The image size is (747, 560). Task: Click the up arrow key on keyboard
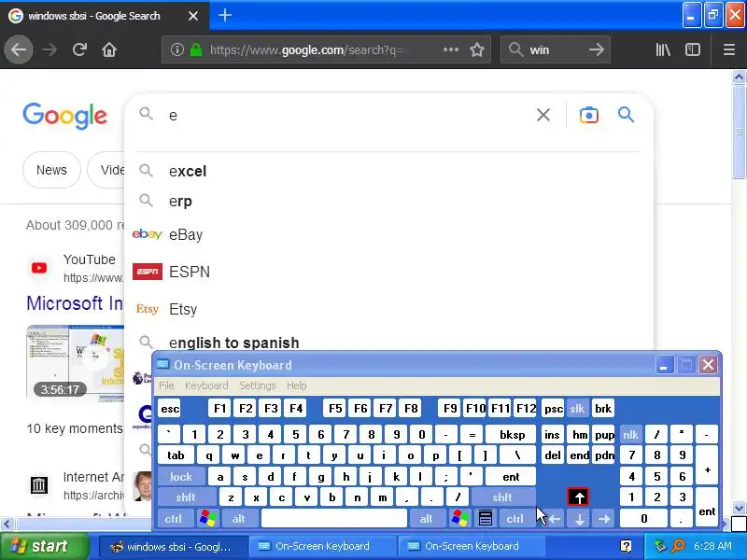pos(578,497)
